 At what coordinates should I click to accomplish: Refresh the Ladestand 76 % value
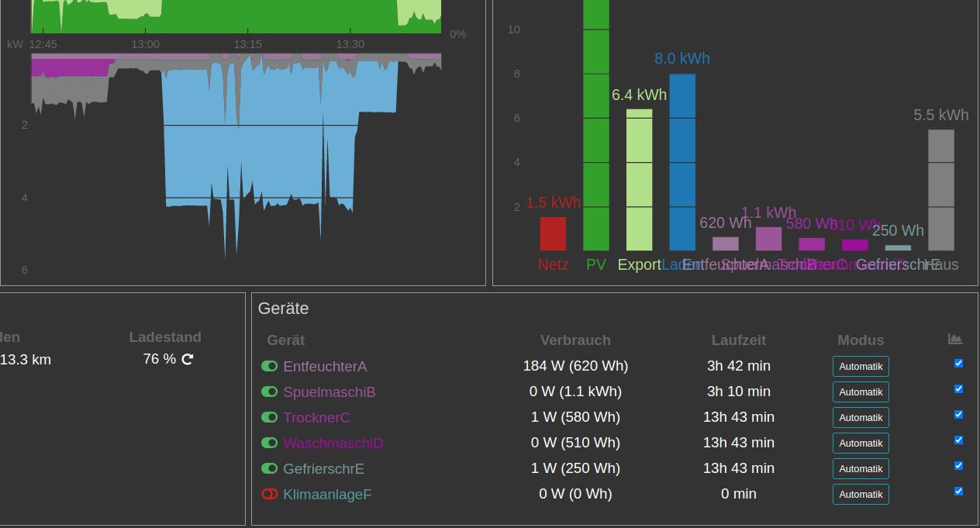187,359
